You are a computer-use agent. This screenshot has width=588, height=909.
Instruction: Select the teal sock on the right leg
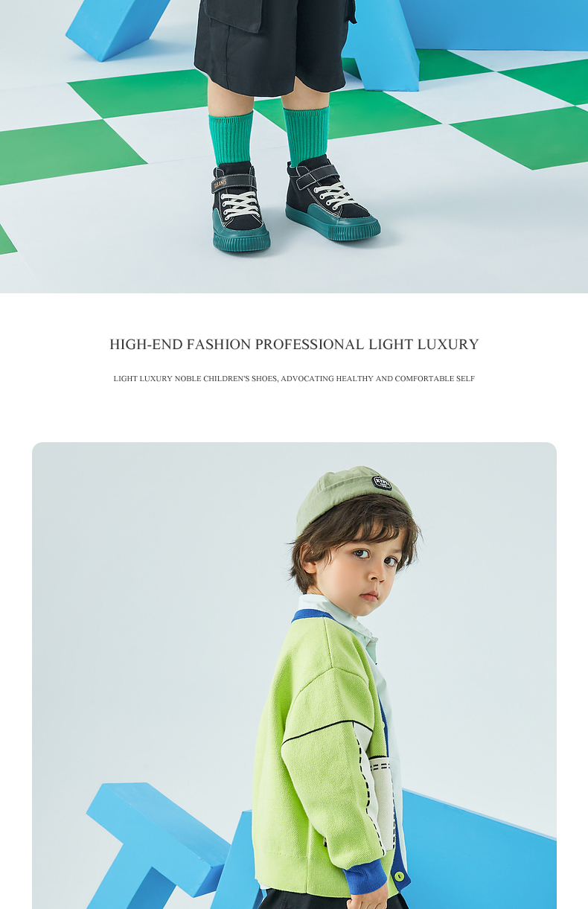306,134
